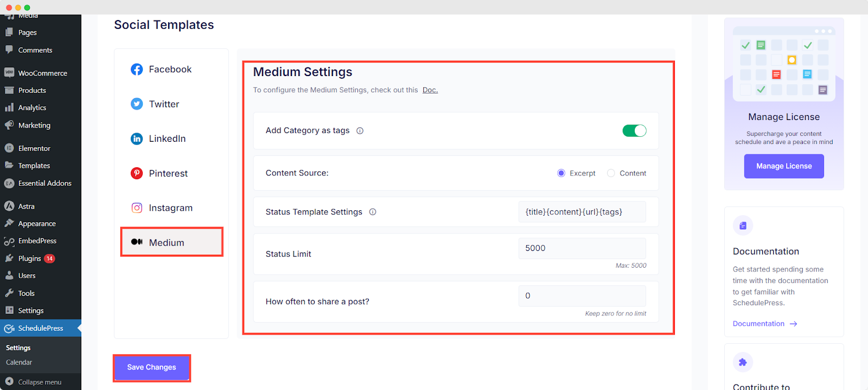Click the How often to share input

[582, 296]
